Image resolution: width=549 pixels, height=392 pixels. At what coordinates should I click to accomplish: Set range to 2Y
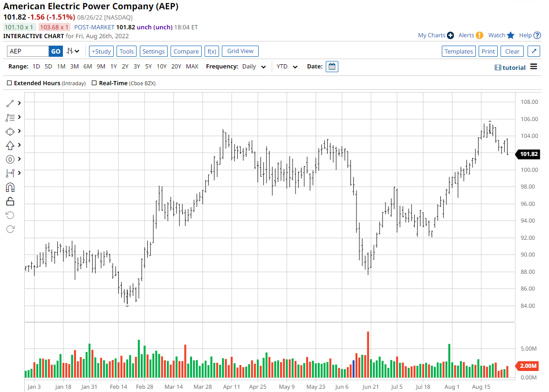click(125, 67)
